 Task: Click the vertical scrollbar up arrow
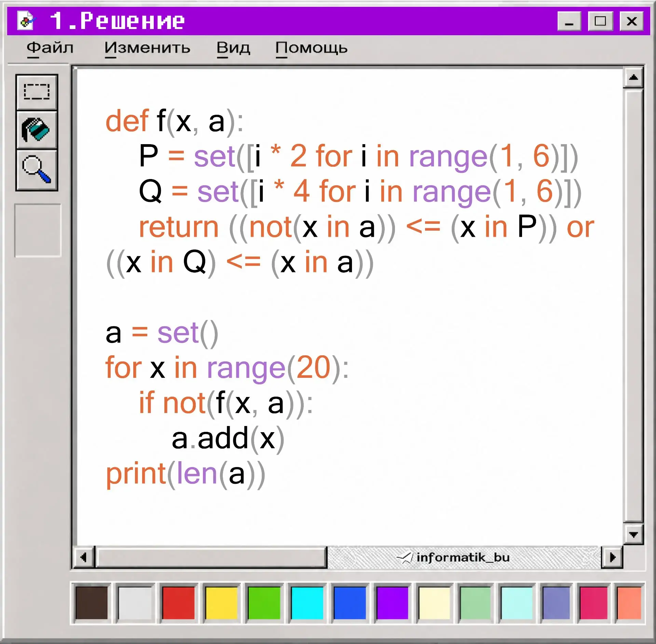[x=633, y=78]
